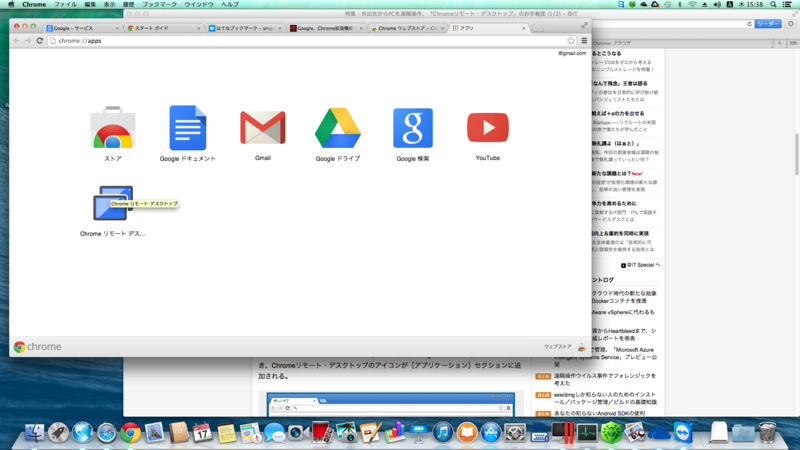Open Activity Monitor from the Dock
800x450 pixels.
pos(587,433)
